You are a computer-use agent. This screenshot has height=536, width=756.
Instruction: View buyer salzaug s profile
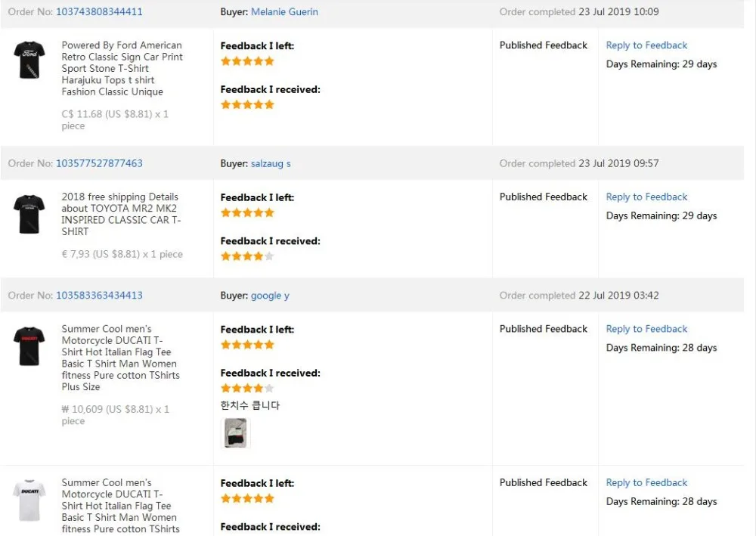coord(271,163)
